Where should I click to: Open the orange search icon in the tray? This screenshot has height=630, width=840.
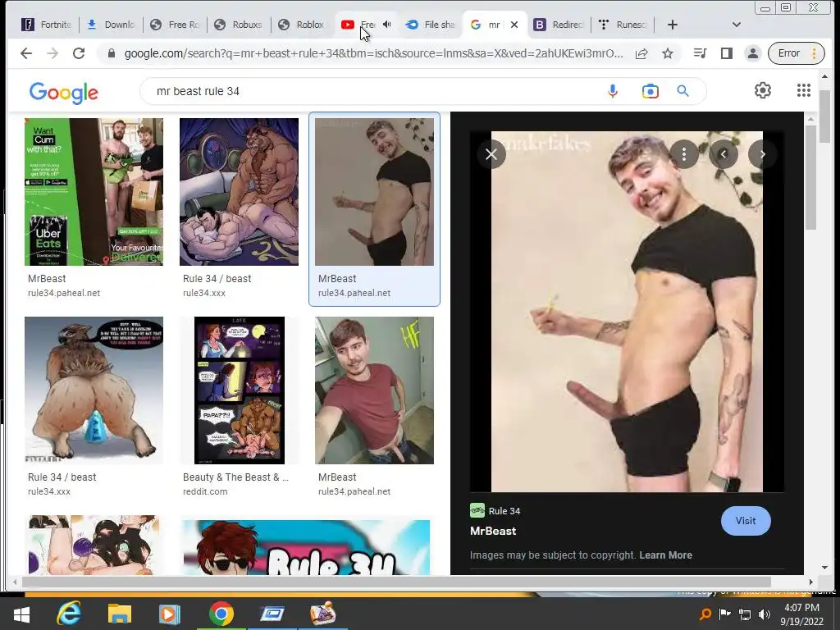705,614
